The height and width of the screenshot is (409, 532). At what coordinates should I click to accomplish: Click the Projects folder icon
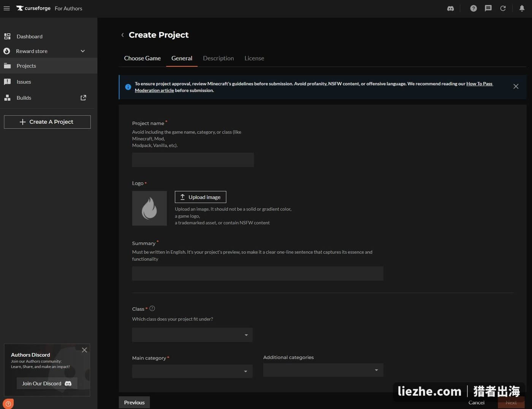[7, 66]
